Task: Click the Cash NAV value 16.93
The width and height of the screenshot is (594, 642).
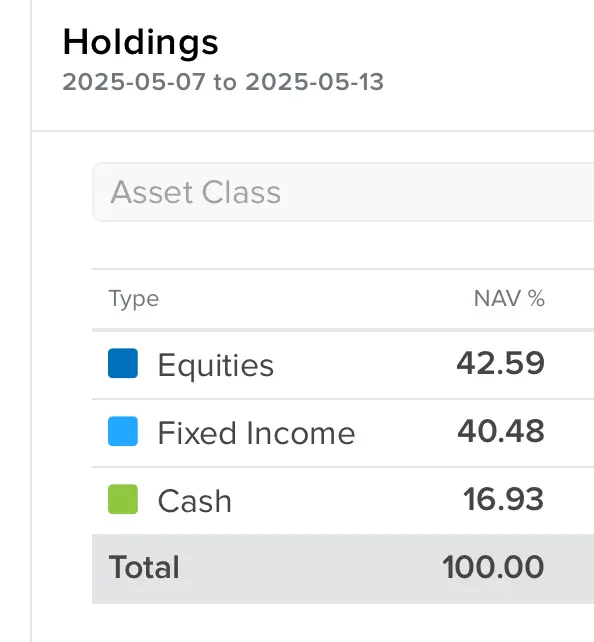Action: [x=504, y=499]
